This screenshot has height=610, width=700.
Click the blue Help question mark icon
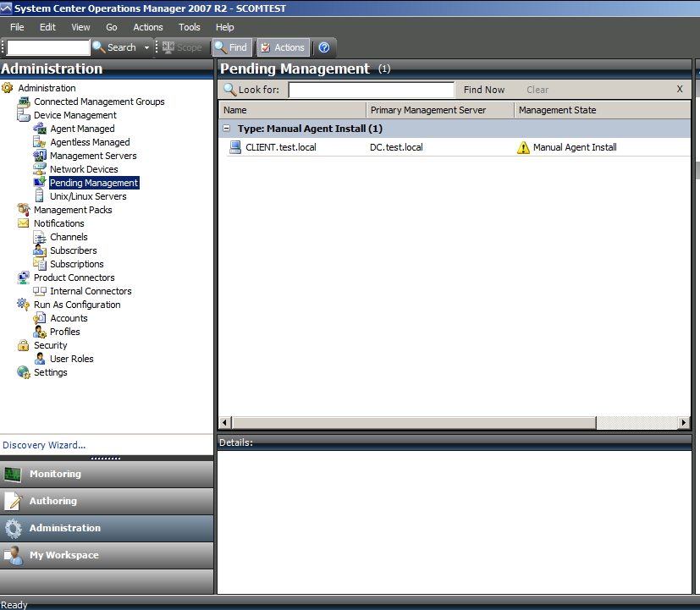(323, 47)
